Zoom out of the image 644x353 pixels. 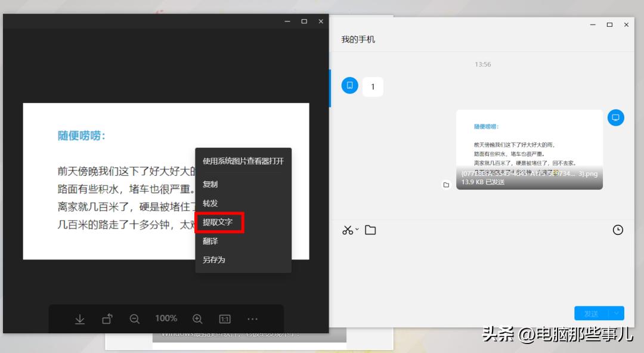click(x=135, y=318)
